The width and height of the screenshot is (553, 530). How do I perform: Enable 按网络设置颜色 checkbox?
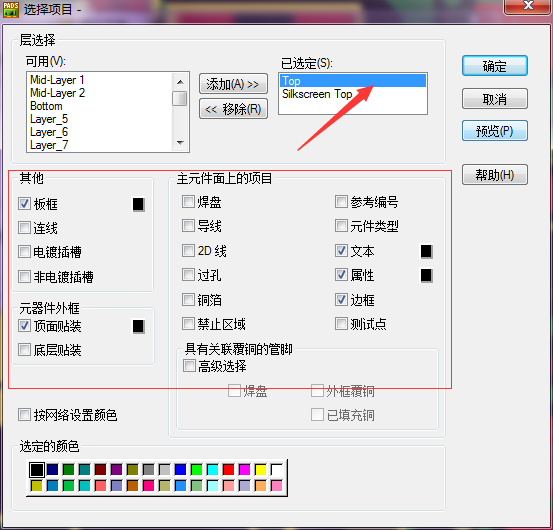(x=24, y=415)
